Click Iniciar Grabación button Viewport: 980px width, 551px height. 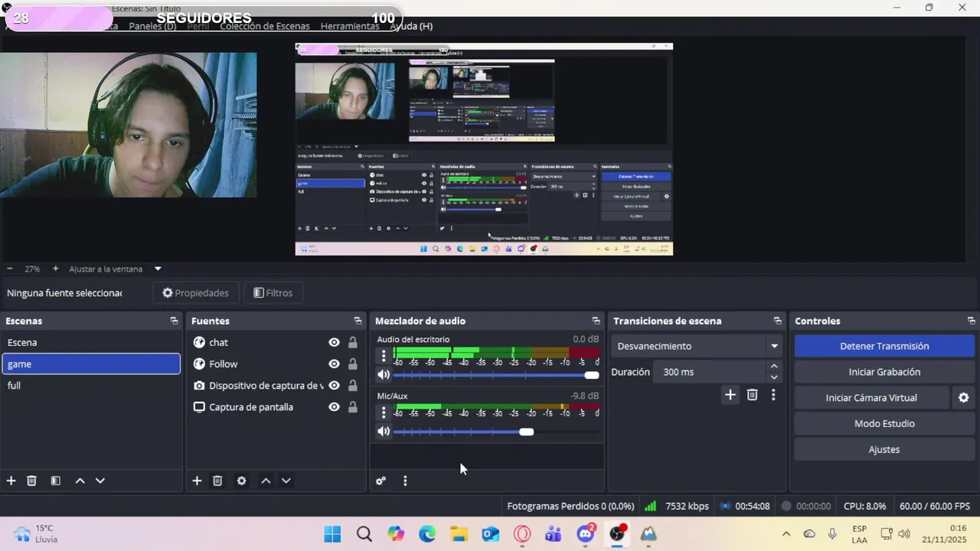884,372
